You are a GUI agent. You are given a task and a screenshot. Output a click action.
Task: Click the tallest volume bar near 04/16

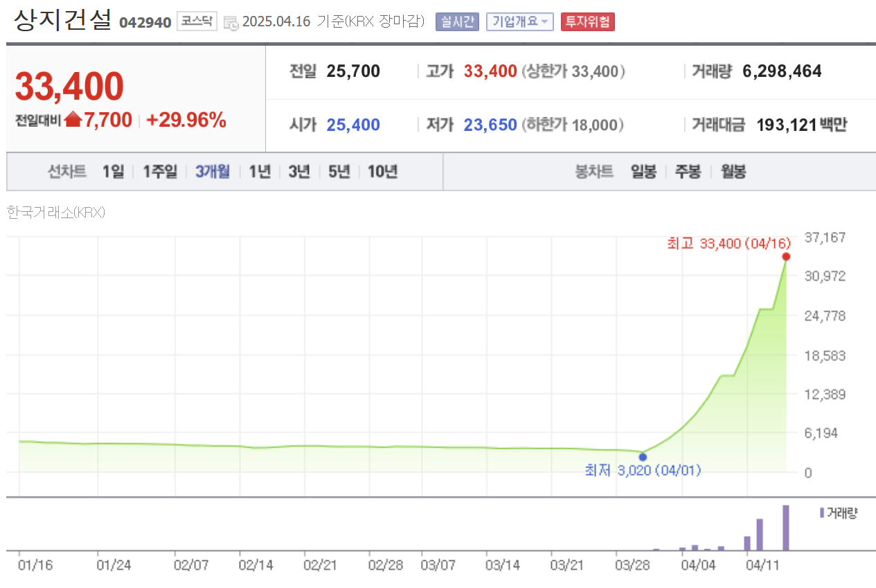[x=786, y=528]
